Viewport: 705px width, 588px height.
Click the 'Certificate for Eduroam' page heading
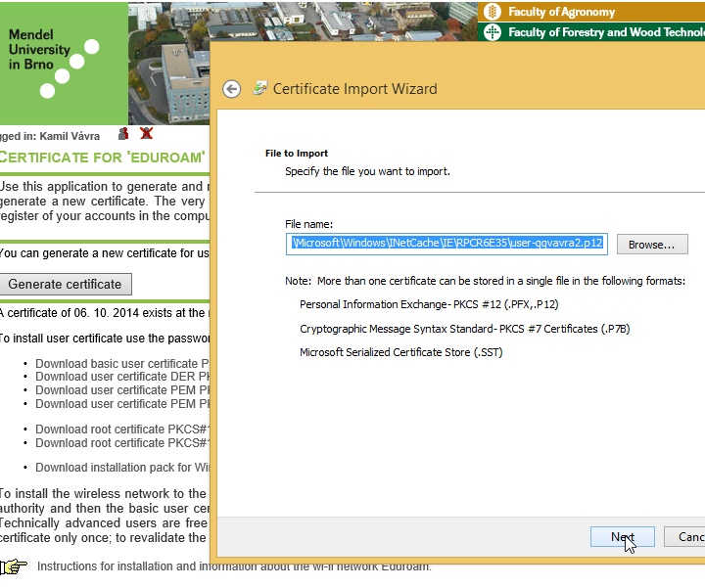103,158
